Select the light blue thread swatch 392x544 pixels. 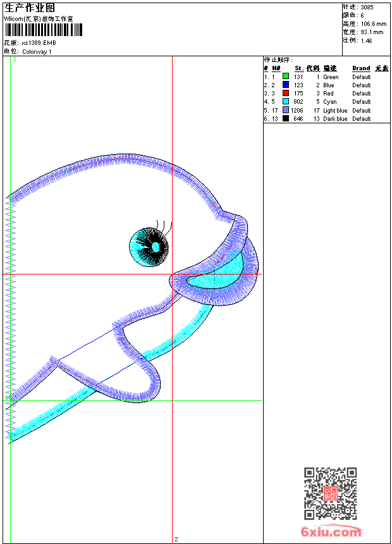pyautogui.click(x=286, y=110)
